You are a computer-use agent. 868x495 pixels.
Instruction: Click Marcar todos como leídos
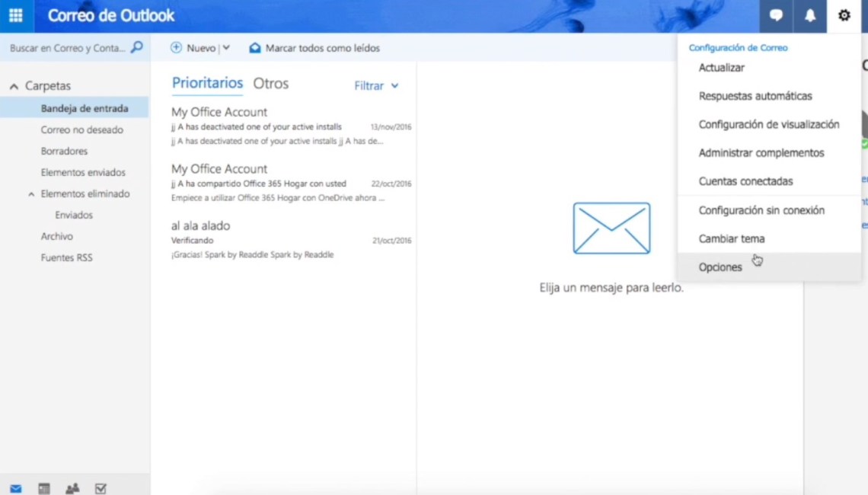[x=314, y=48]
